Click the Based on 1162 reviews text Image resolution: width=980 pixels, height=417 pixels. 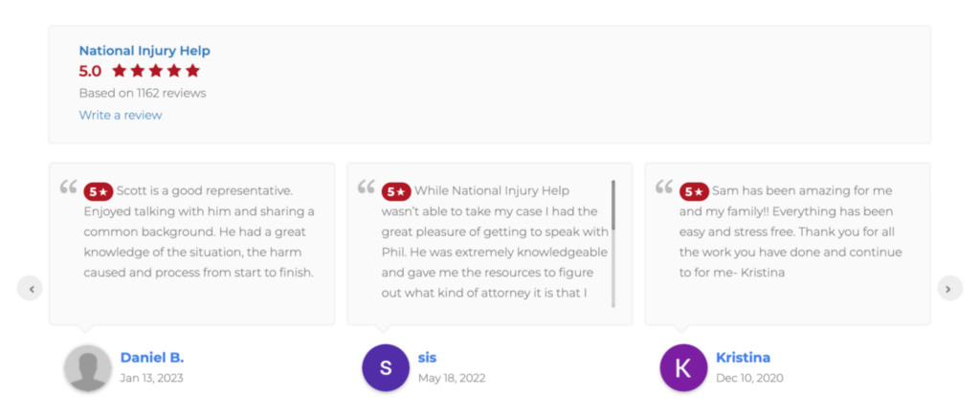coord(143,93)
